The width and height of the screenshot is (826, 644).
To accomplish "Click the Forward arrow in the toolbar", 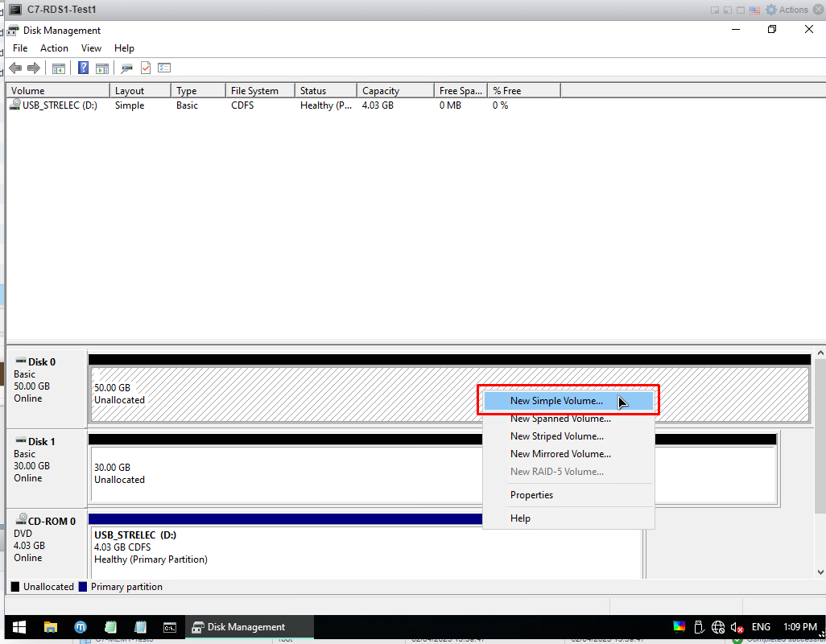I will click(34, 68).
